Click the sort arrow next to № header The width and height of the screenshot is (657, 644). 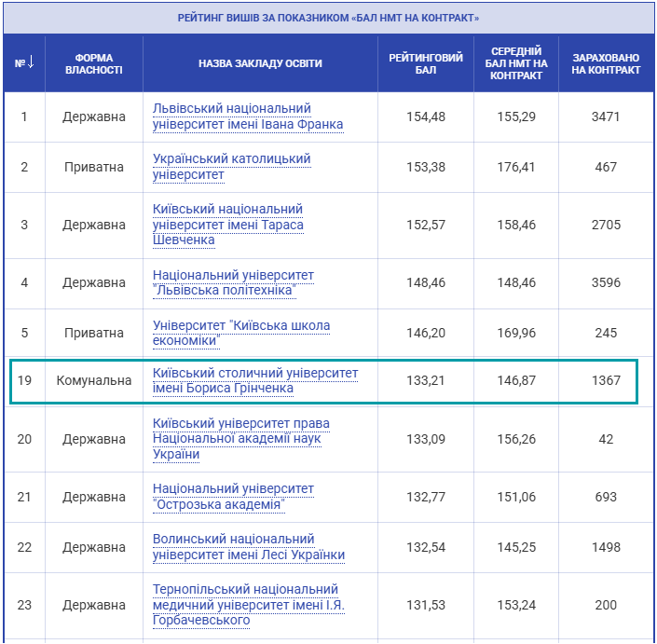click(x=31, y=62)
